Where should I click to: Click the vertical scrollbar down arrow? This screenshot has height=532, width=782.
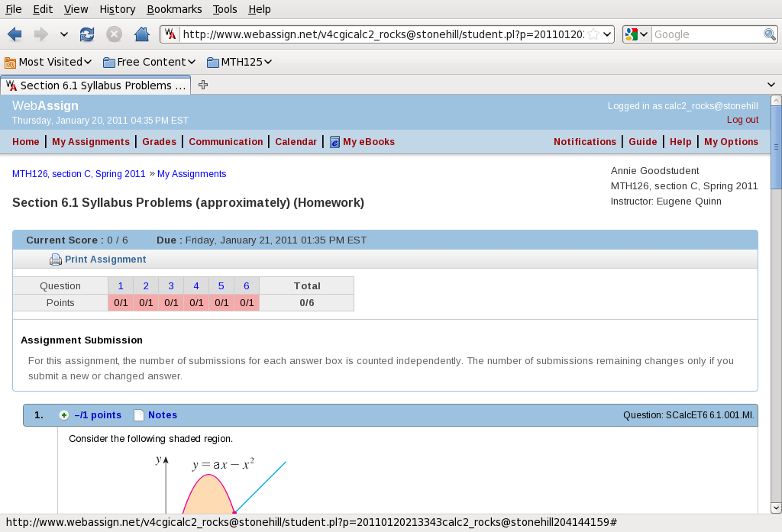coord(776,508)
